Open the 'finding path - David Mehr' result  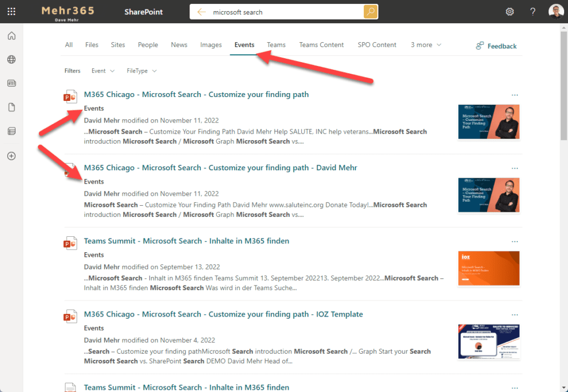221,167
